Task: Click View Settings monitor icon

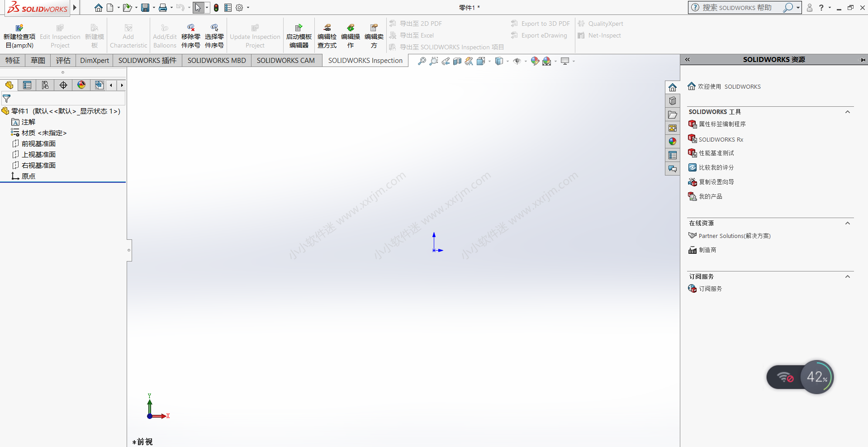Action: point(565,61)
